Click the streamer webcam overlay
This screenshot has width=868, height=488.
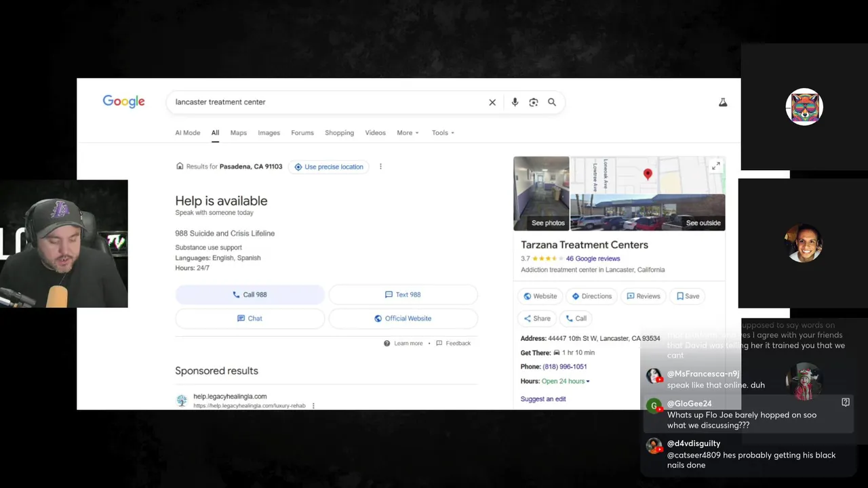64,244
